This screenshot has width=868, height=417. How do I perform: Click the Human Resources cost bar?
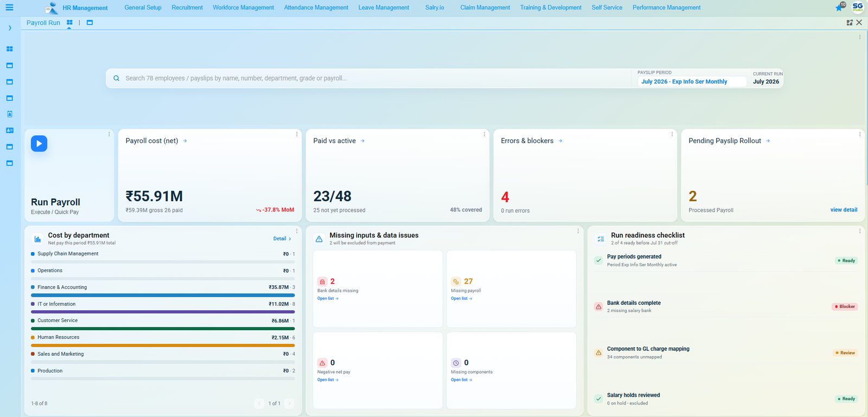click(163, 345)
